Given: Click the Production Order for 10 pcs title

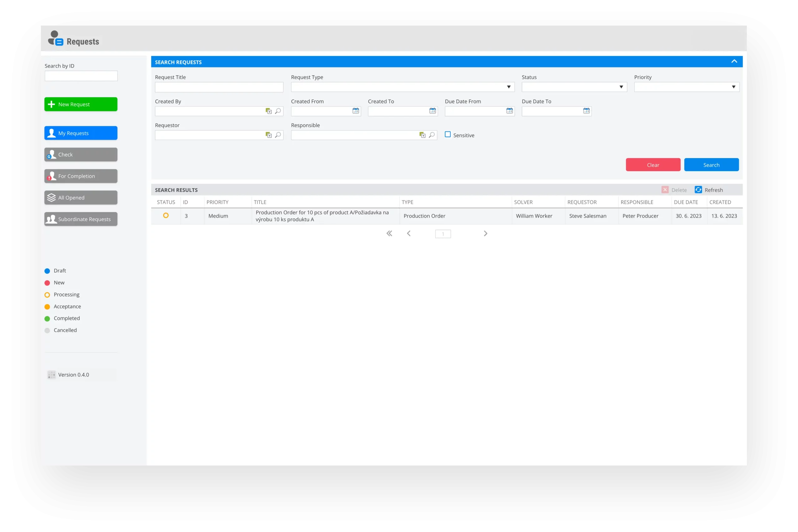Looking at the screenshot, I should (x=322, y=216).
